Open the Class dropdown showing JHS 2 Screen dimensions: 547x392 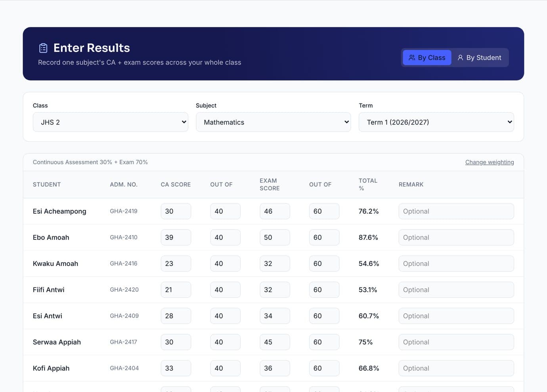110,122
